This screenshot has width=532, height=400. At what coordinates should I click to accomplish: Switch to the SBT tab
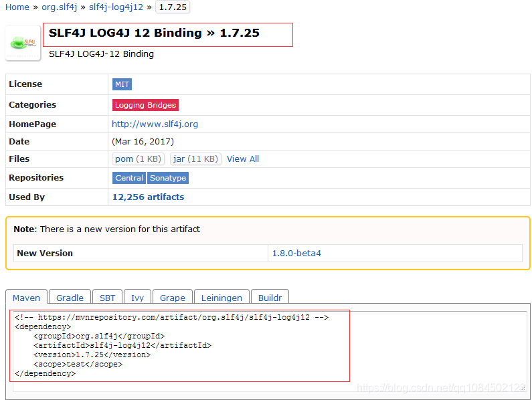tap(107, 298)
